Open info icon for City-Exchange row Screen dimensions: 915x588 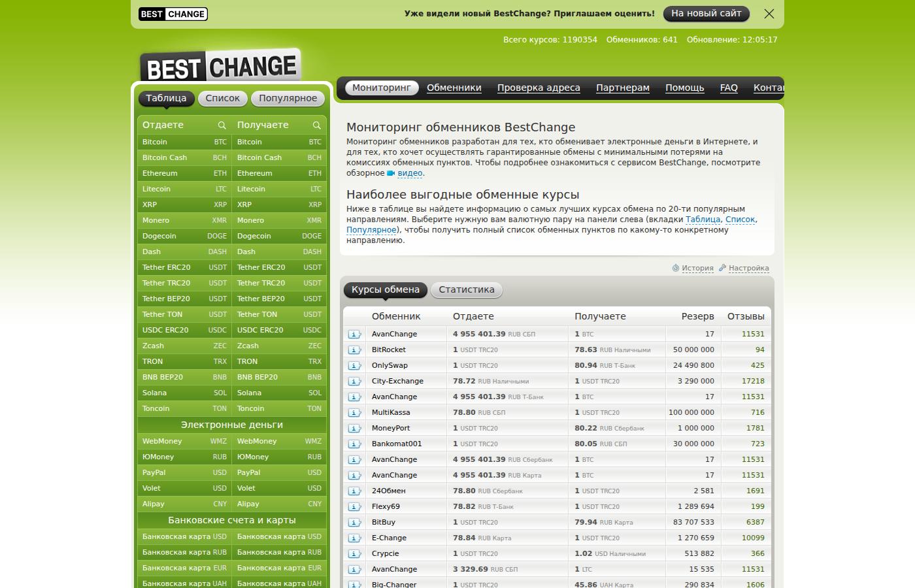click(354, 381)
